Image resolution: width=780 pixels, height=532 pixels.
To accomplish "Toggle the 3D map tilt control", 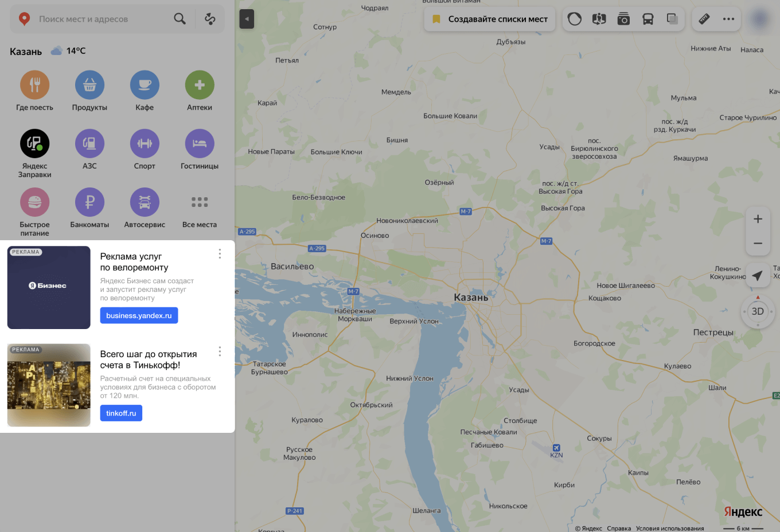I will pos(758,311).
